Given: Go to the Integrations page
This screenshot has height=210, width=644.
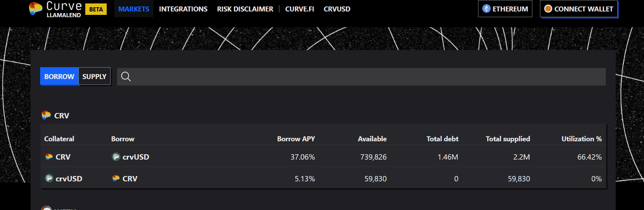Looking at the screenshot, I should click(183, 9).
